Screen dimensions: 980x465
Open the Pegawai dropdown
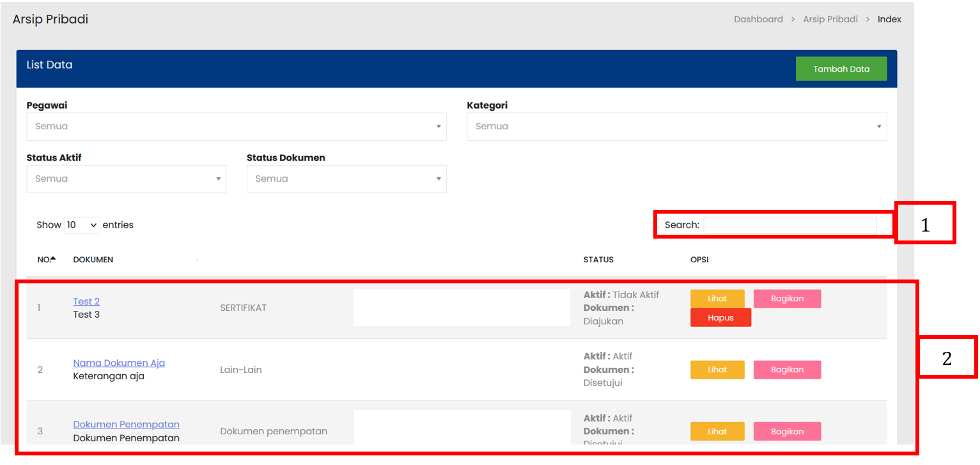pos(236,127)
